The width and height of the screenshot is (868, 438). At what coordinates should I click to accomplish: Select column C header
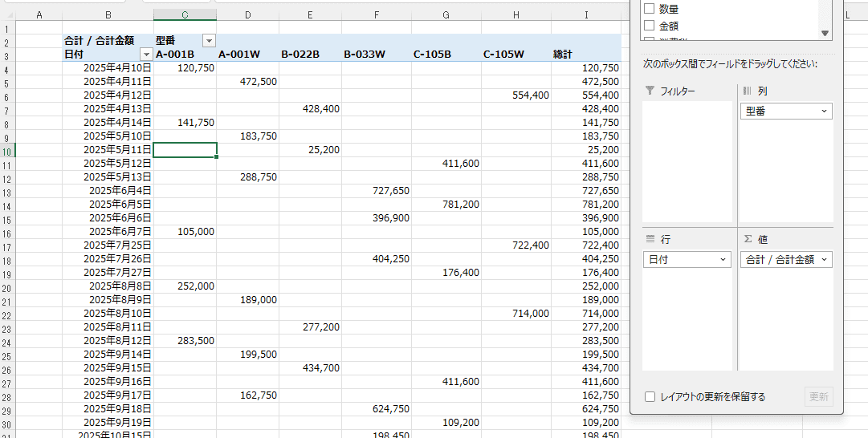[x=185, y=15]
